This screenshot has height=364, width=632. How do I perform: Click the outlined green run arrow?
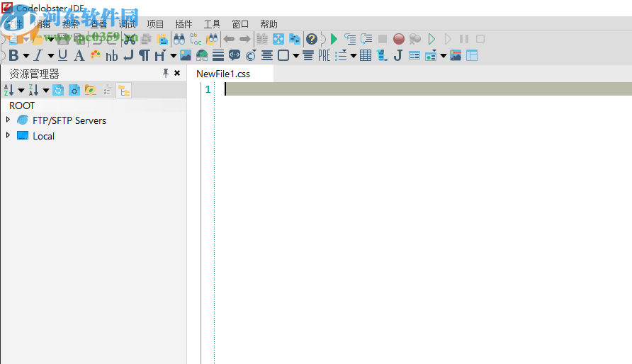pos(431,39)
